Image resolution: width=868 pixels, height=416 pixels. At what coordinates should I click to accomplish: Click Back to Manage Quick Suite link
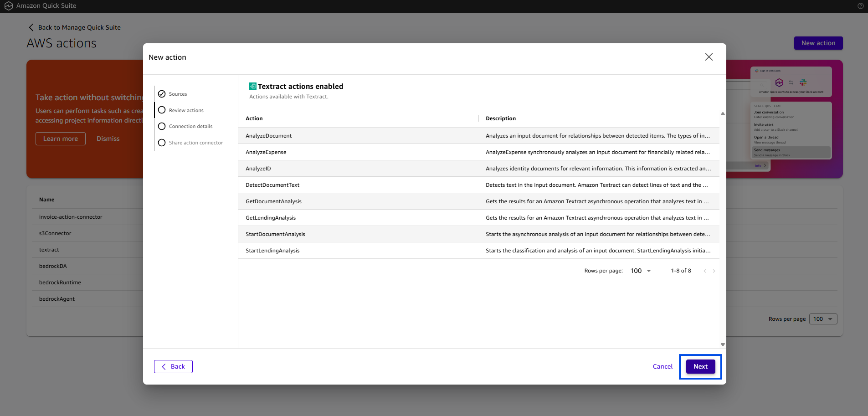(79, 27)
